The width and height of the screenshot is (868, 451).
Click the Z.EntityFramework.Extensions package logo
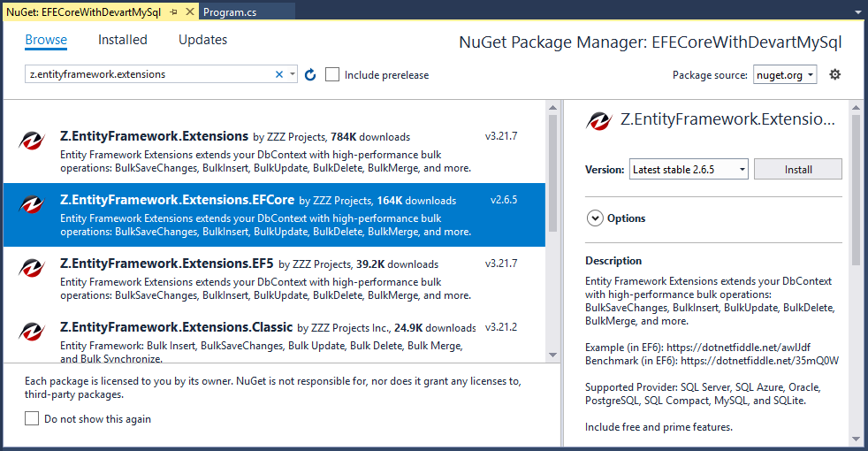(x=31, y=141)
